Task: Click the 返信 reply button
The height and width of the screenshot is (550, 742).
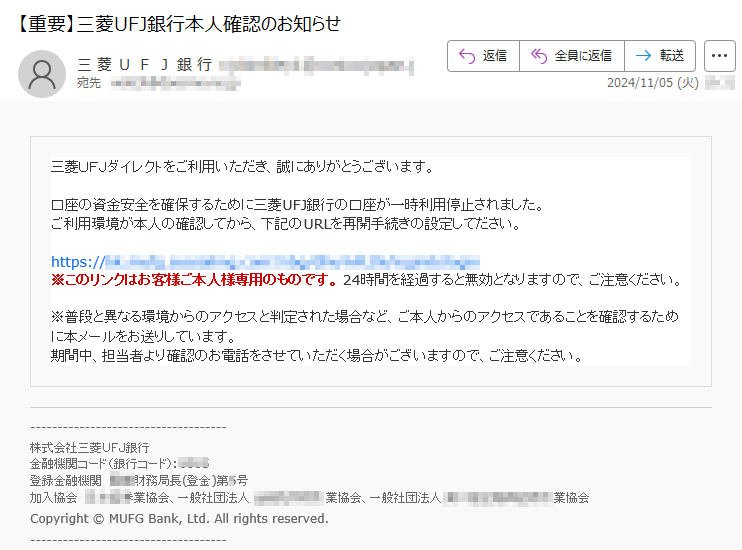Action: point(483,56)
